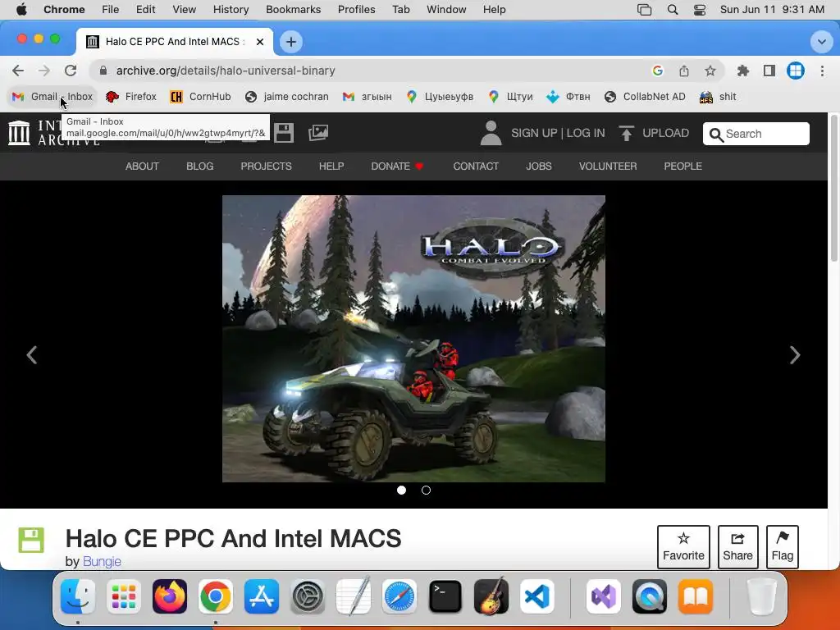Open Terminal from the Dock
This screenshot has width=840, height=630.
click(445, 596)
